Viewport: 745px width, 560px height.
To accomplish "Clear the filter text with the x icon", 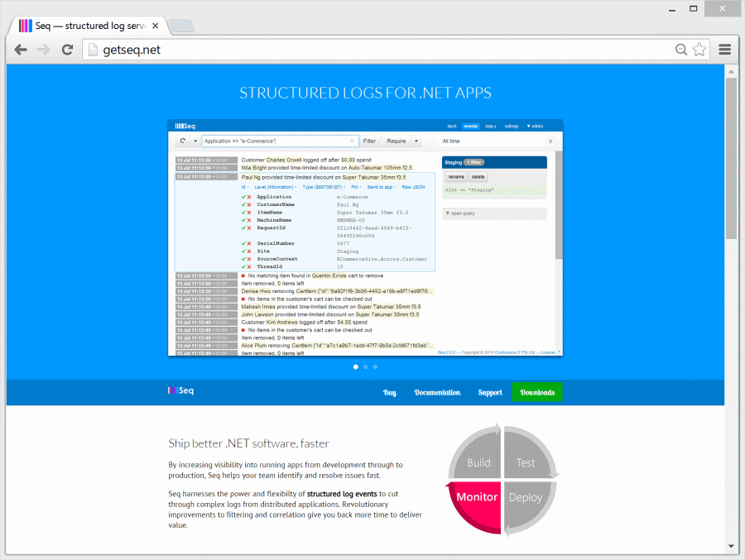I will coord(352,141).
